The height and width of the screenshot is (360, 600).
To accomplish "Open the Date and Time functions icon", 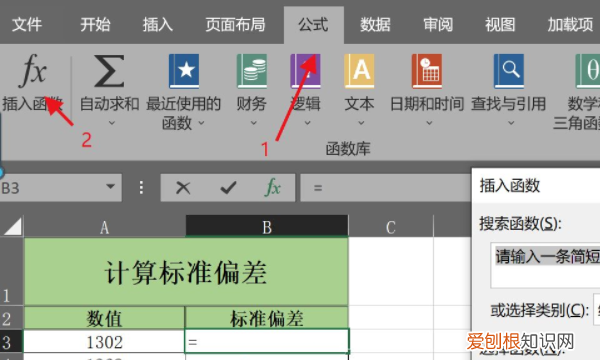I will click(427, 71).
